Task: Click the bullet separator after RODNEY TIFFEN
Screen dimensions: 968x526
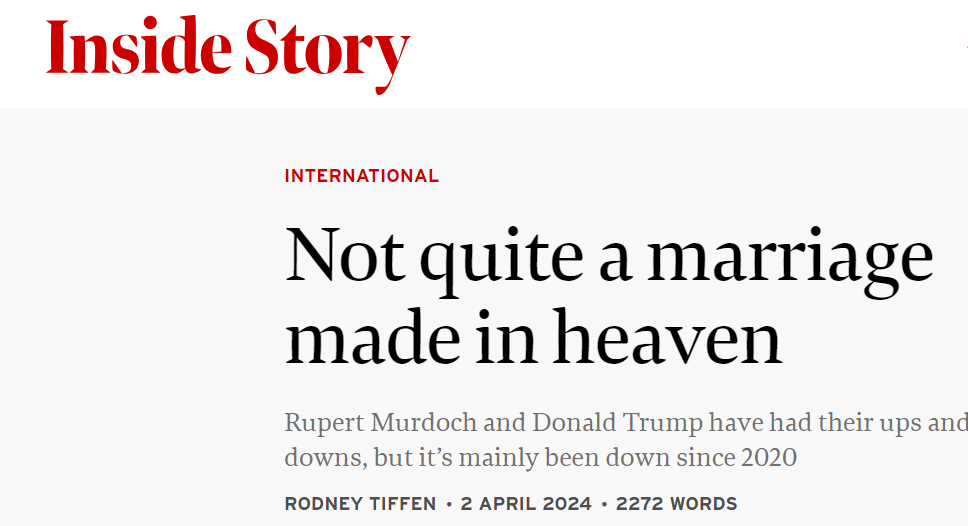Action: [449, 504]
